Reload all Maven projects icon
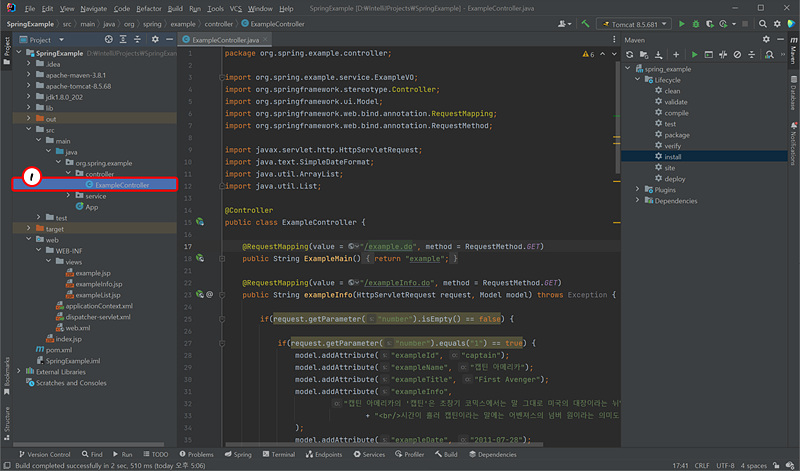The image size is (800, 471). tap(630, 55)
